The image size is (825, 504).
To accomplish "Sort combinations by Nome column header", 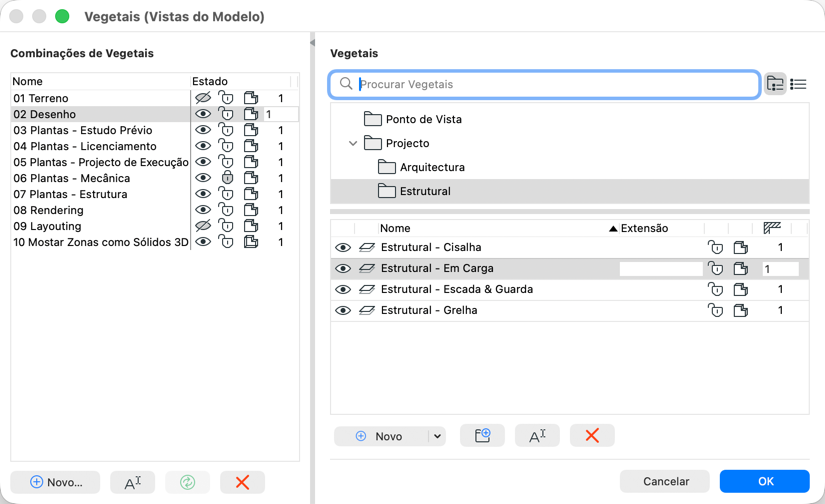I will point(100,82).
